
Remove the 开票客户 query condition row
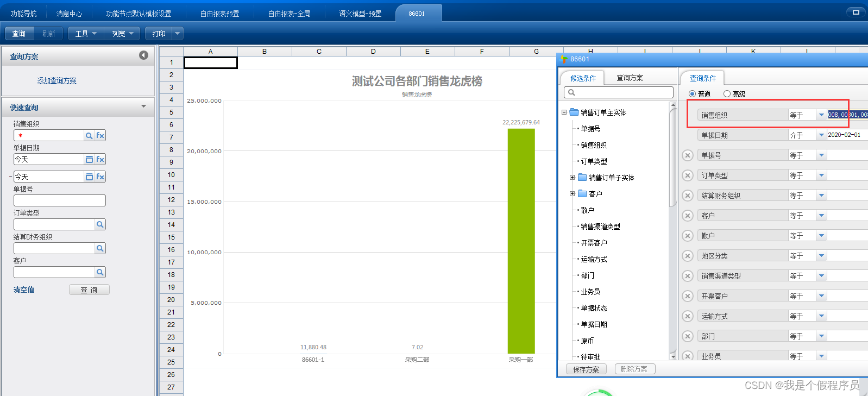pyautogui.click(x=688, y=296)
